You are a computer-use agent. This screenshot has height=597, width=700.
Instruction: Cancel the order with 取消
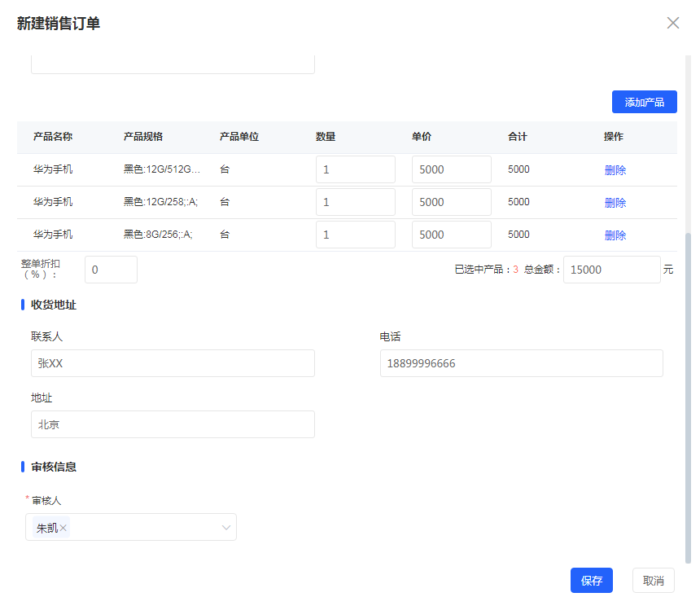click(653, 581)
